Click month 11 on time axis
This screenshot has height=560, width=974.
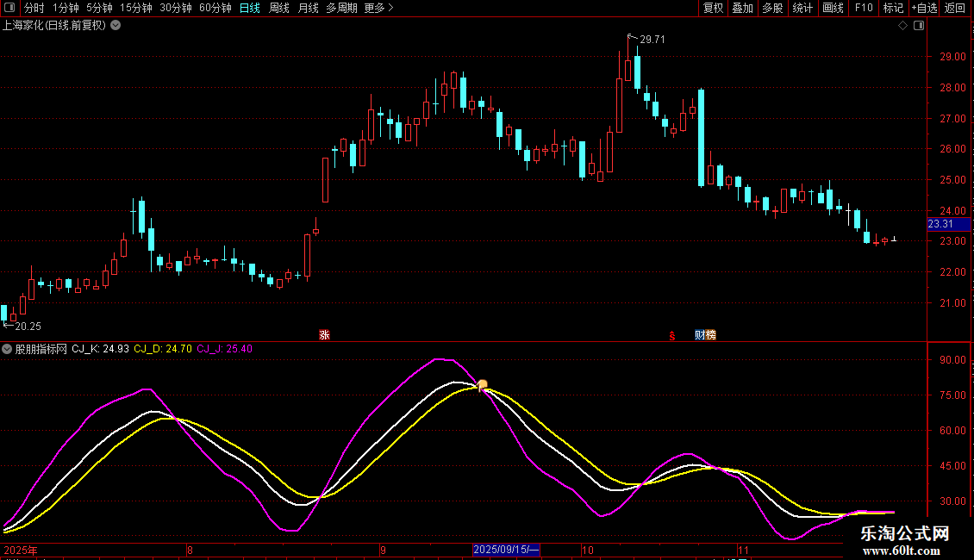click(743, 550)
